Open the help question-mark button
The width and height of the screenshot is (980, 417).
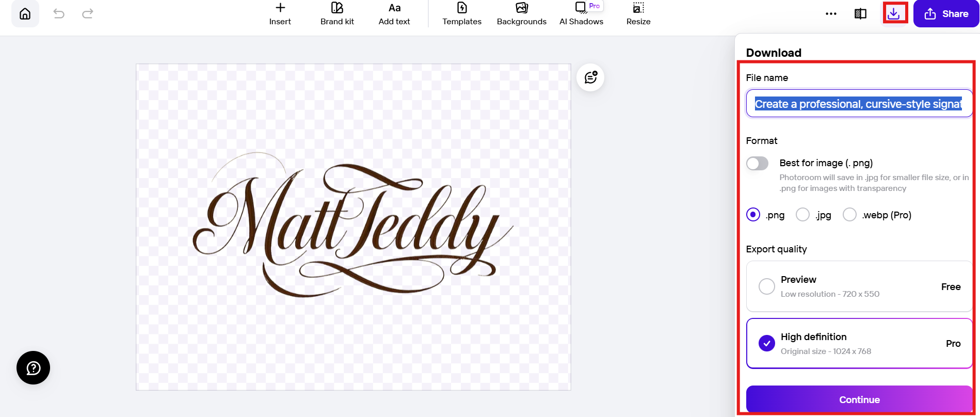tap(33, 368)
